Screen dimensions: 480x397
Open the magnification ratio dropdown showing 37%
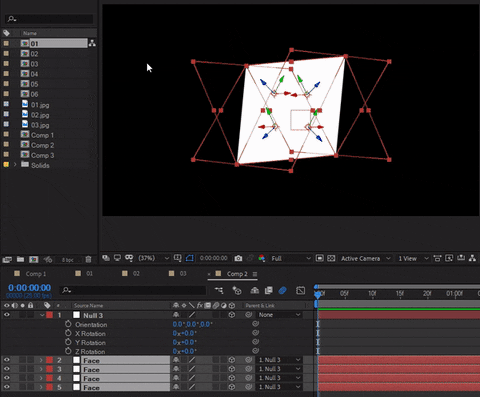point(154,258)
